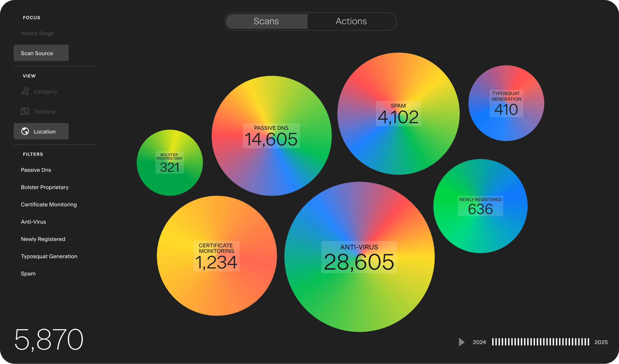Click the Timeline view icon
Screen dimensions: 619x364
[25, 111]
